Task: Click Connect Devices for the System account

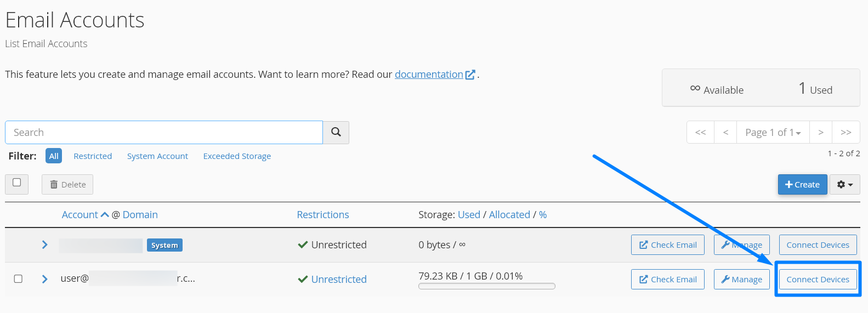Action: tap(818, 245)
